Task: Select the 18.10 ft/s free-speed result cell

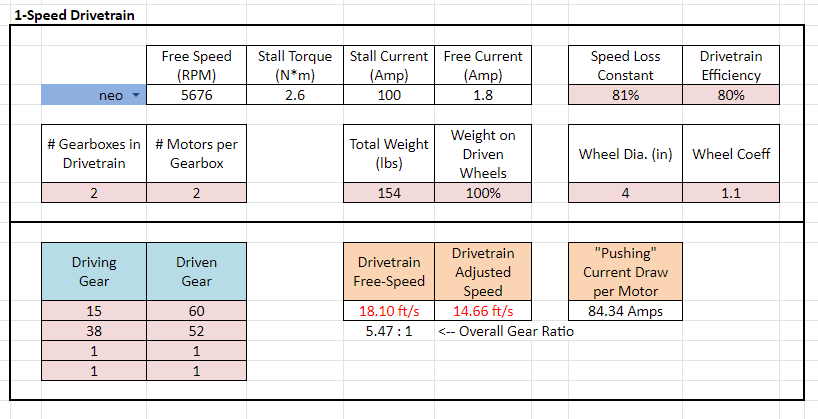Action: pyautogui.click(x=391, y=312)
